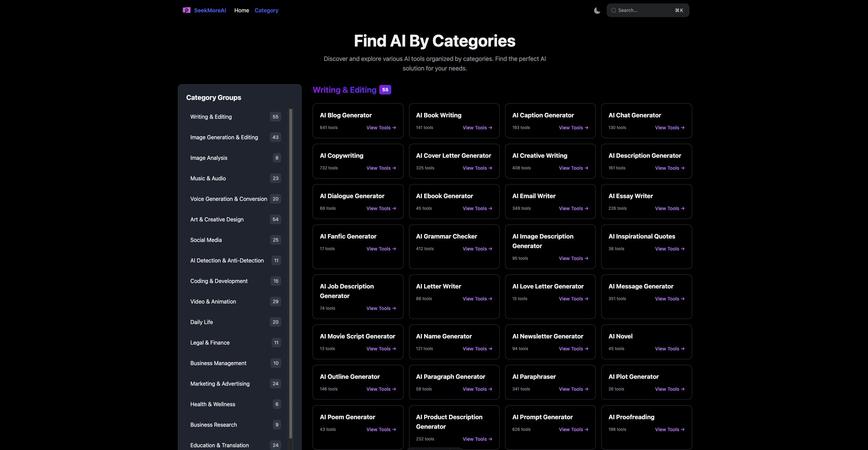View tools for AI Prompt Generator
Image resolution: width=868 pixels, height=450 pixels.
[x=573, y=429]
